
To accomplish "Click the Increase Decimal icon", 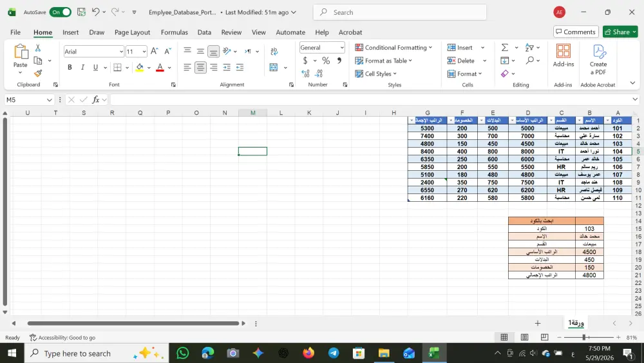I will (305, 74).
